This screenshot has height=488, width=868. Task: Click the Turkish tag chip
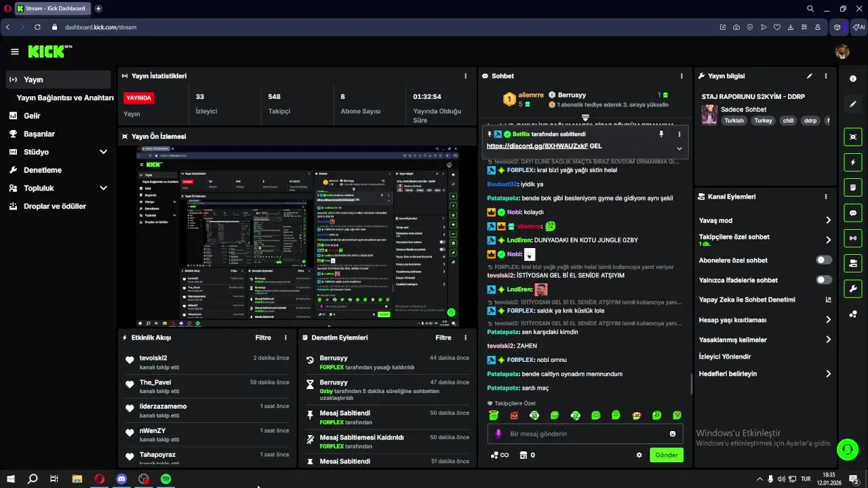click(x=734, y=121)
